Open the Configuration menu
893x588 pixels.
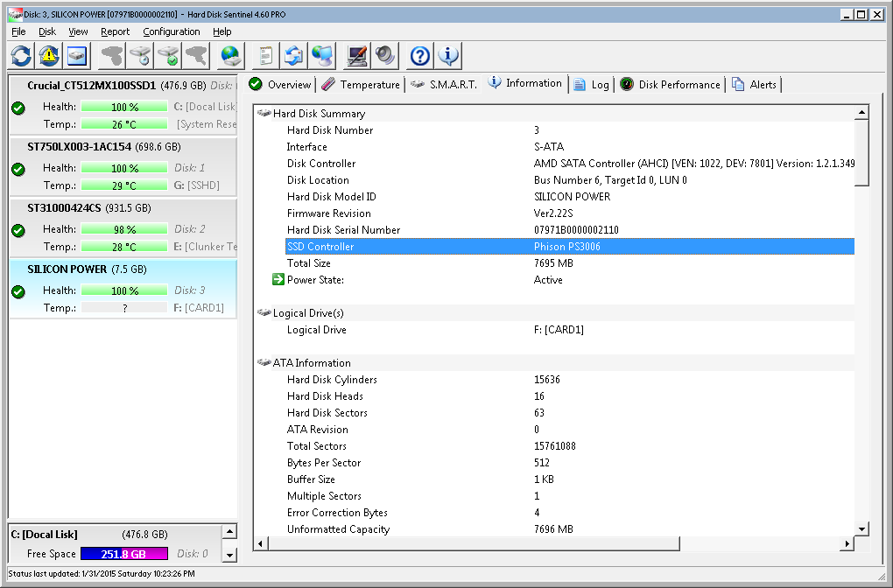coord(172,31)
